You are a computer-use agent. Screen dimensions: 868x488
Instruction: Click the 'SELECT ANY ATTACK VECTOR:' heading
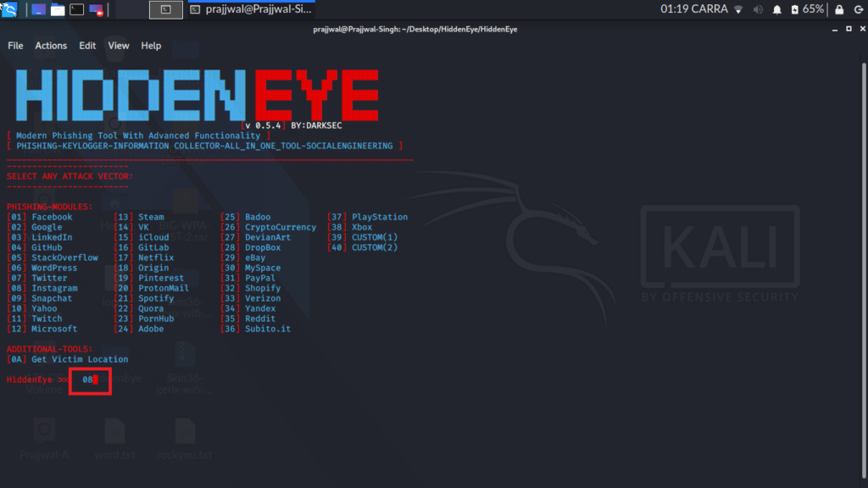point(70,176)
